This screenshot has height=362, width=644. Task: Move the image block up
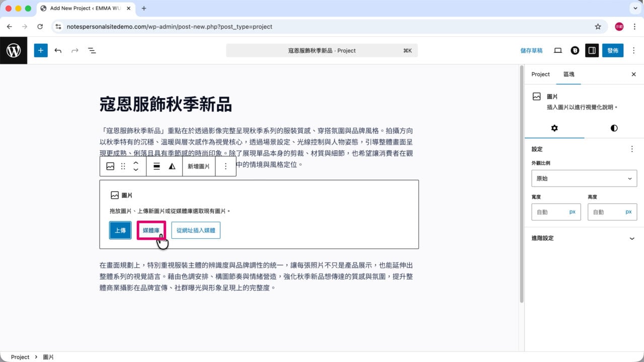(136, 163)
